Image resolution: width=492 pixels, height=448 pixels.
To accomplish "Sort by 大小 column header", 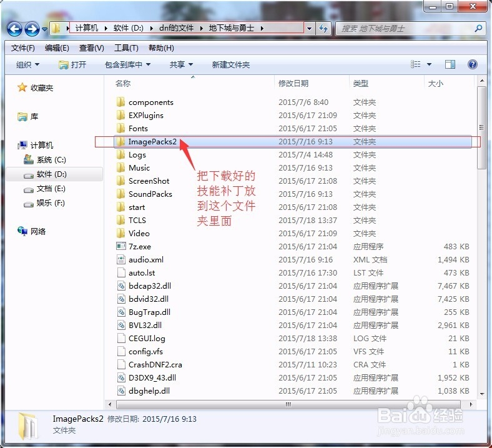I will tap(436, 84).
